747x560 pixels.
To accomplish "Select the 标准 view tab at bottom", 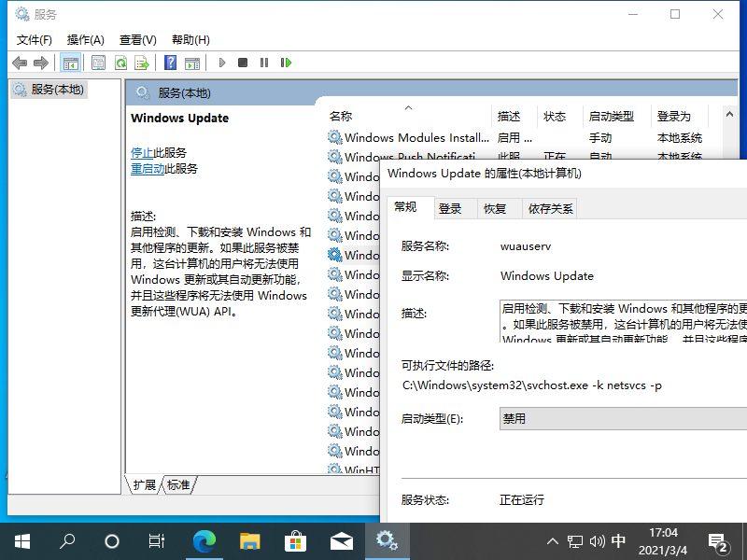I will click(x=178, y=484).
